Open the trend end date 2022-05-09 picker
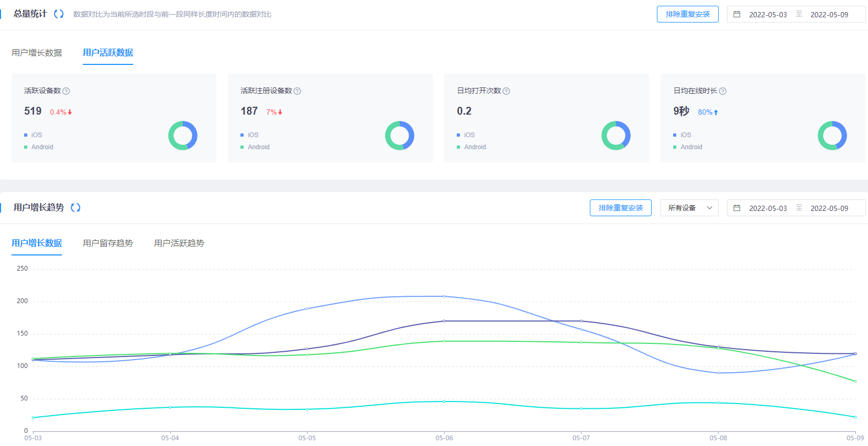868x446 pixels. (829, 208)
